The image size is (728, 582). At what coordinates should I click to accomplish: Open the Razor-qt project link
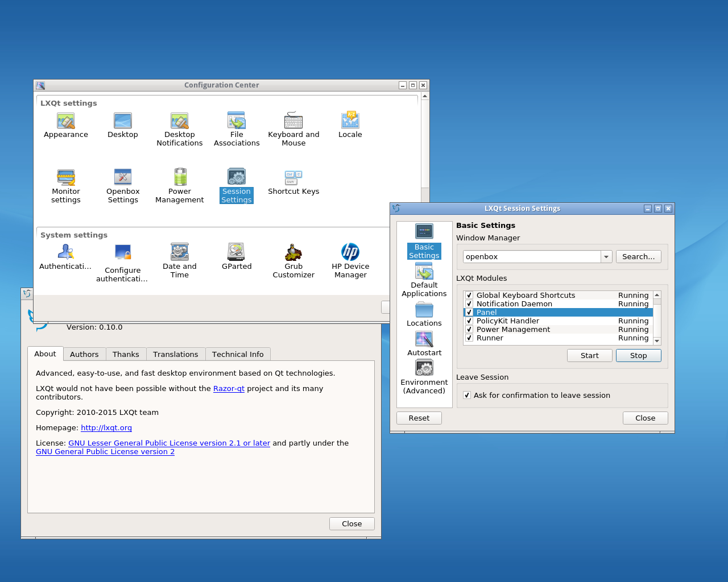coord(229,389)
